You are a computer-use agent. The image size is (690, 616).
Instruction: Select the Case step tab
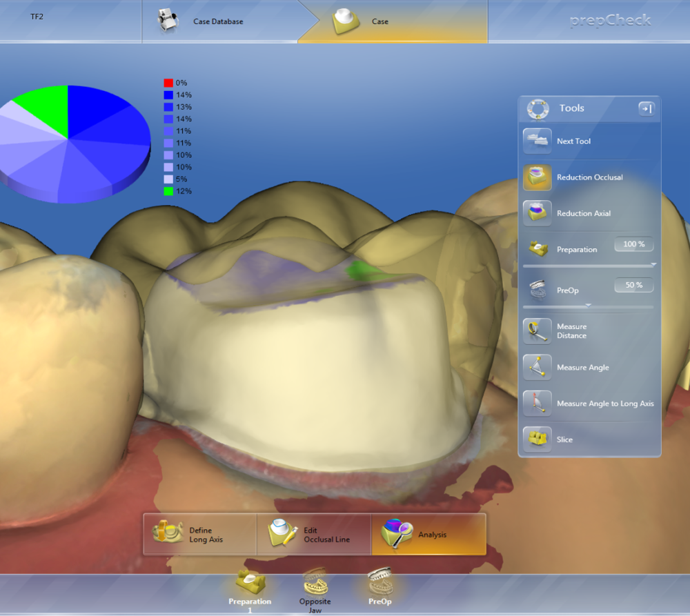[393, 21]
